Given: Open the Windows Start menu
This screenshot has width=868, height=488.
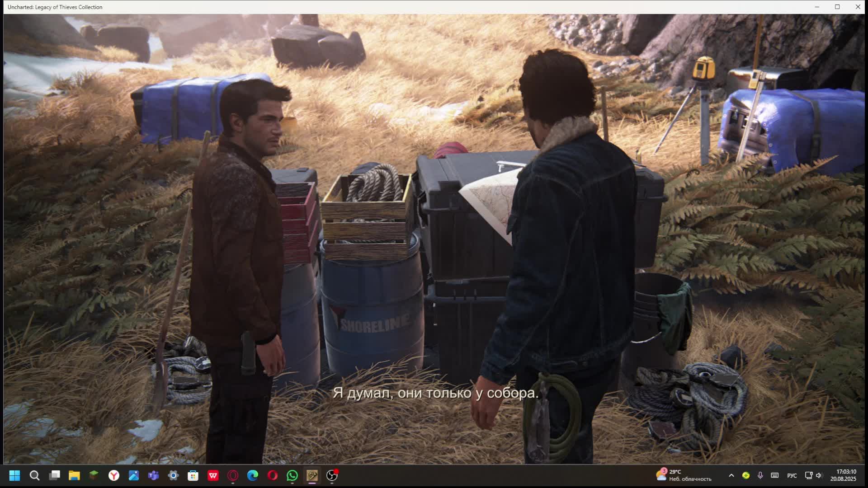Looking at the screenshot, I should (14, 475).
